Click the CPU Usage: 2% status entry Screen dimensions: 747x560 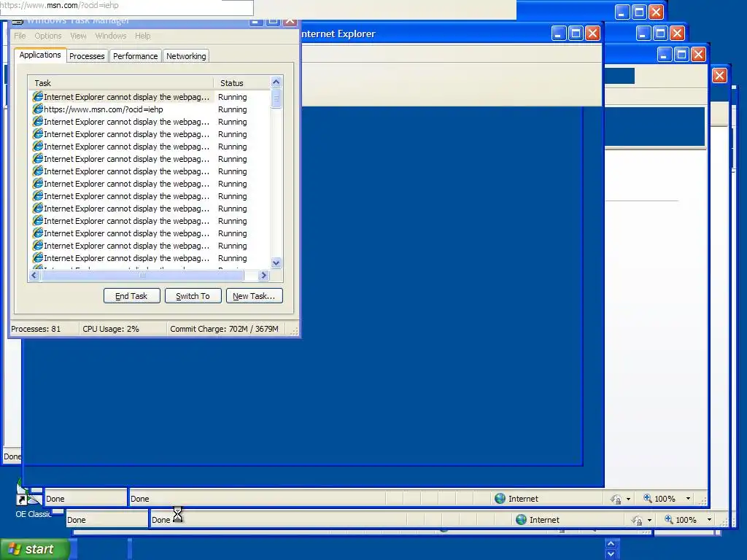[x=111, y=329]
